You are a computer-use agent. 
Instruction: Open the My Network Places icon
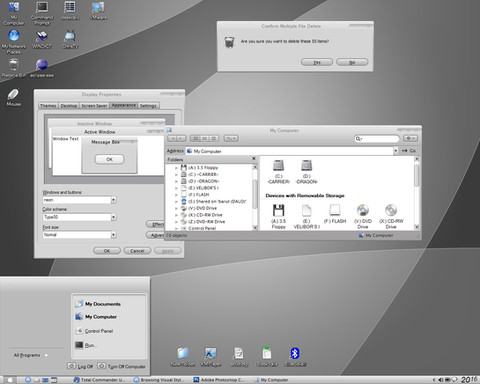14,42
